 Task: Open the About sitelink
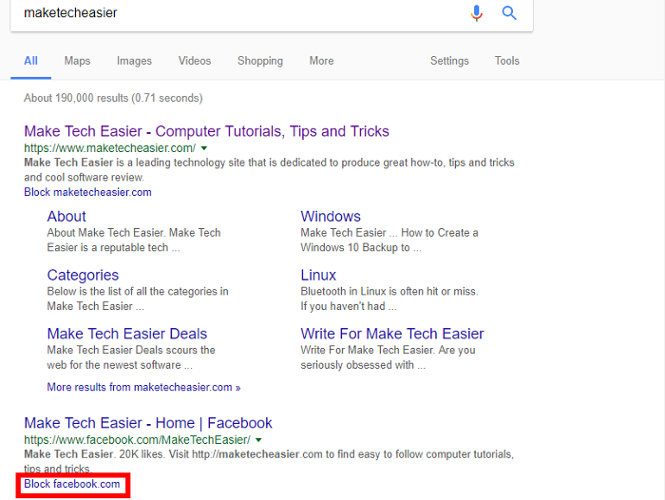point(67,216)
